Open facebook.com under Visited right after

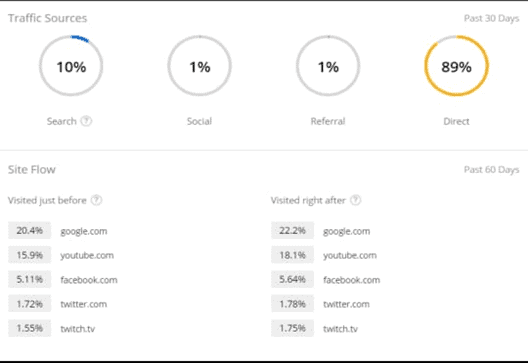(352, 280)
